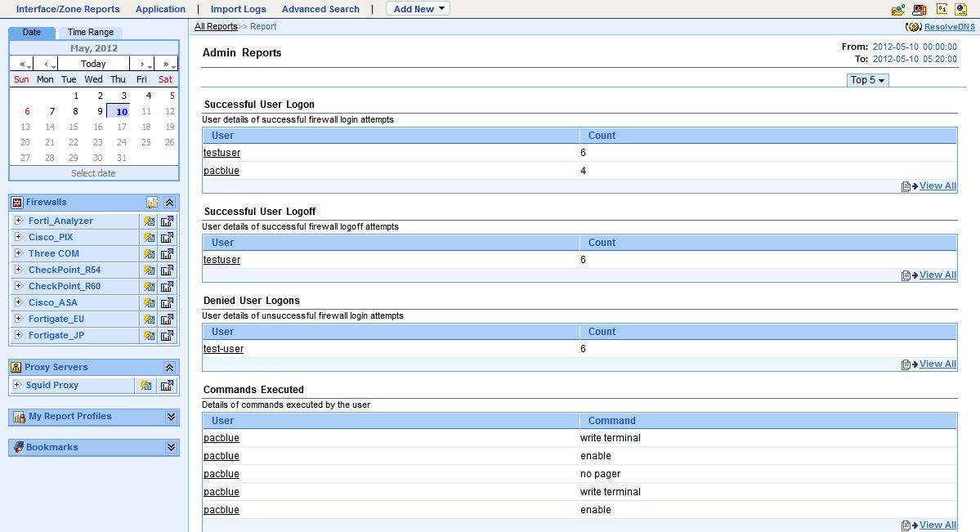980x532 pixels.
Task: Open the Add New dropdown menu
Action: coord(418,9)
